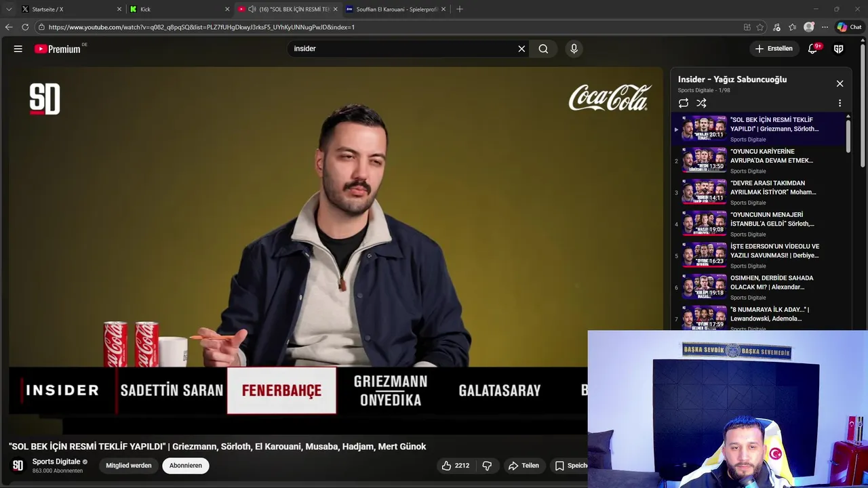The width and height of the screenshot is (868, 488).
Task: Switch to the Souffian El Karouani tab
Action: 395,9
